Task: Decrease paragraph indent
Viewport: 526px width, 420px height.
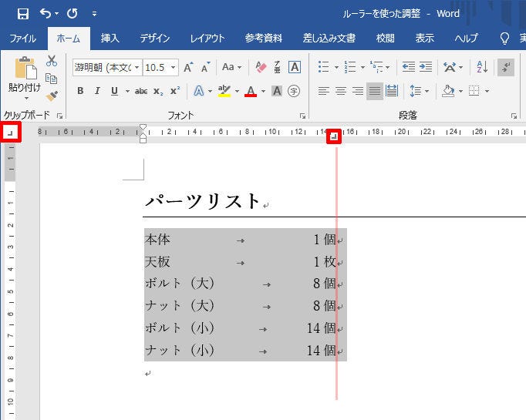Action: [x=408, y=67]
